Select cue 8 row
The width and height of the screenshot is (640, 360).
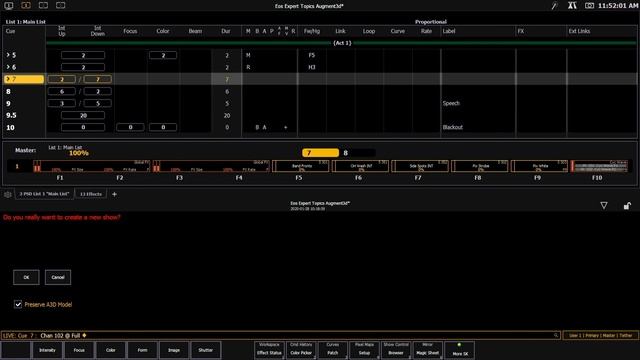coord(320,91)
